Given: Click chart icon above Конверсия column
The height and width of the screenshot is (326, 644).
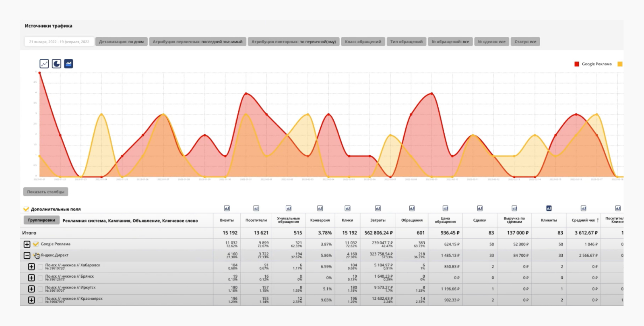Looking at the screenshot, I should coord(320,208).
